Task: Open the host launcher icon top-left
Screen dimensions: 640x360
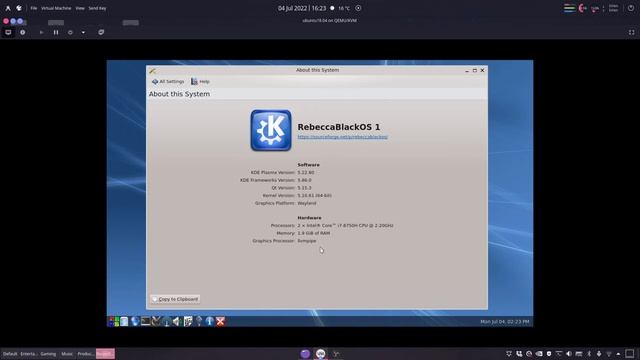Action: pyautogui.click(x=8, y=8)
